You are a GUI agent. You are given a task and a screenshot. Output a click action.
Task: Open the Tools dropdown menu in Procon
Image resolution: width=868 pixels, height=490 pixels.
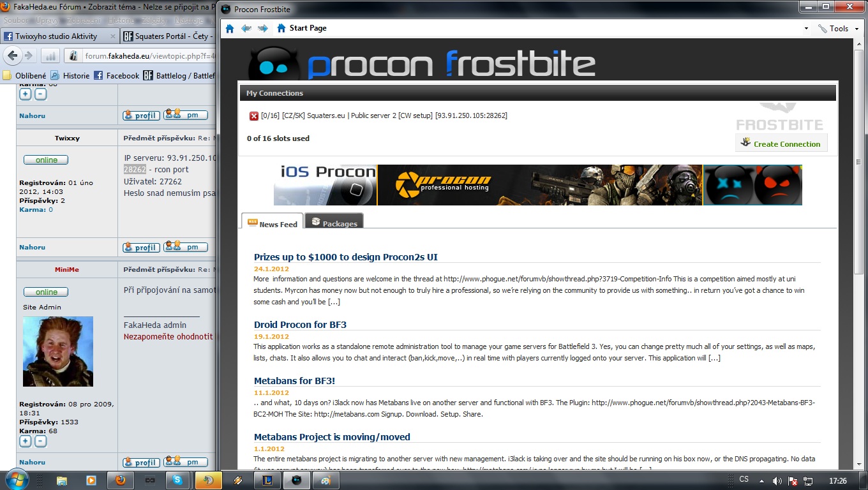pos(838,28)
